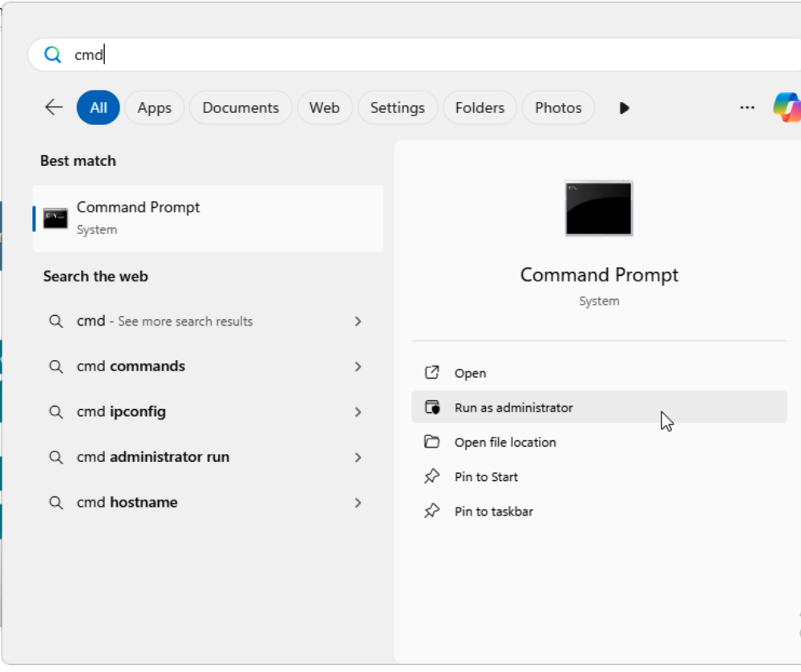Viewport: 801px width, 672px height.
Task: Search the web for cmd administrator run
Action: pyautogui.click(x=152, y=457)
